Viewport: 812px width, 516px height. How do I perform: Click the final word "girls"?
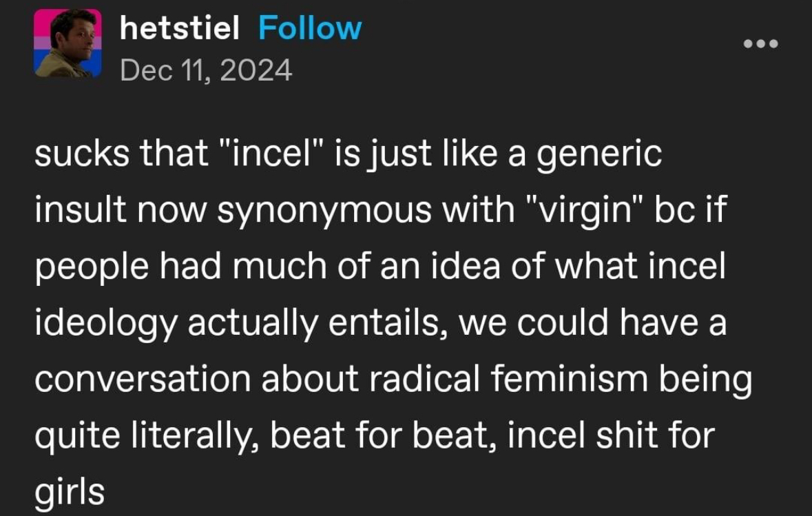(70, 492)
